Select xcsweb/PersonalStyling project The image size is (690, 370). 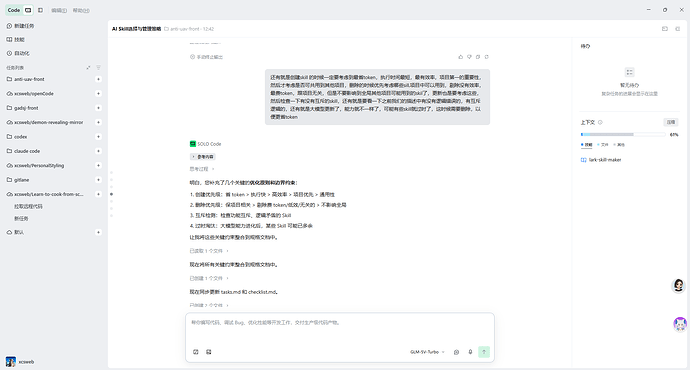coord(35,165)
